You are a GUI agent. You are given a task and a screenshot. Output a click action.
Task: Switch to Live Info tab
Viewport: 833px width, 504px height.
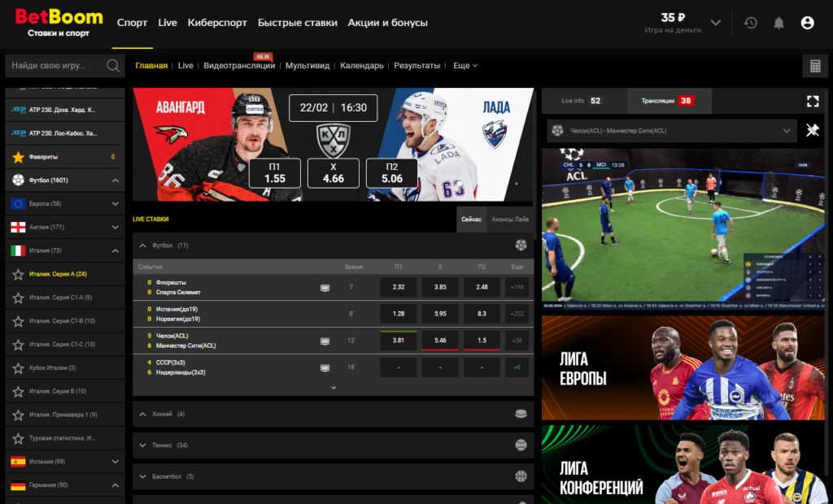584,101
